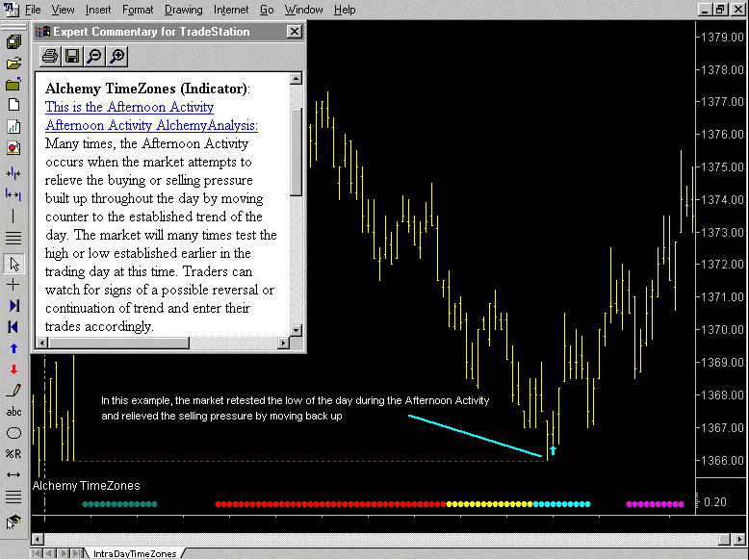Viewport: 749px width, 560px height.
Task: Click the TradeStation application icon in menu bar
Action: coord(12,9)
